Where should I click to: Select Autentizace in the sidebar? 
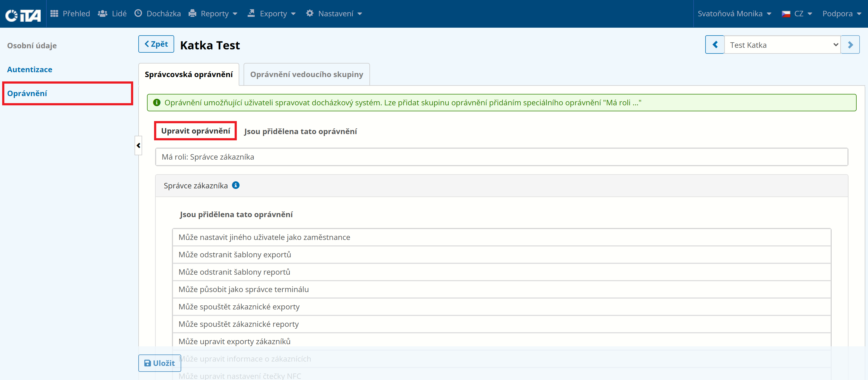pos(30,69)
